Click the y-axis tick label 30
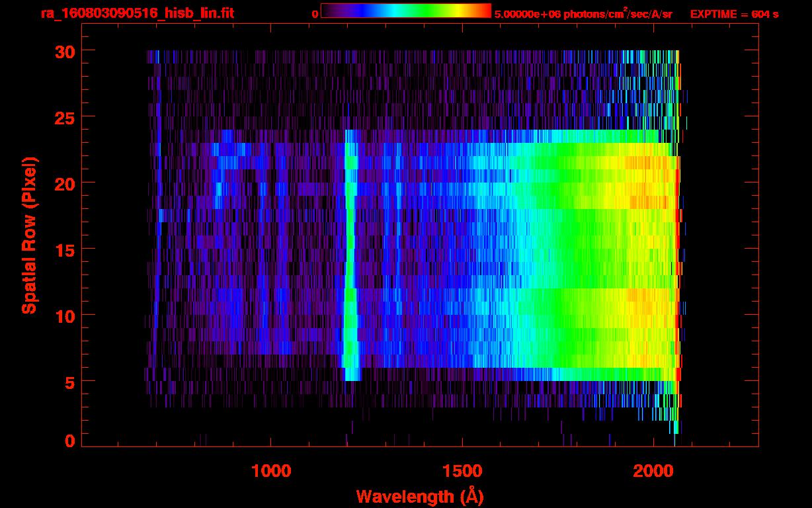 coord(65,51)
